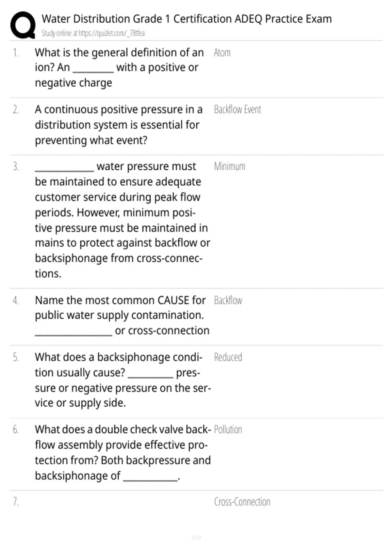Click the double check valve question
This screenshot has height=556, width=392.
coord(122,452)
